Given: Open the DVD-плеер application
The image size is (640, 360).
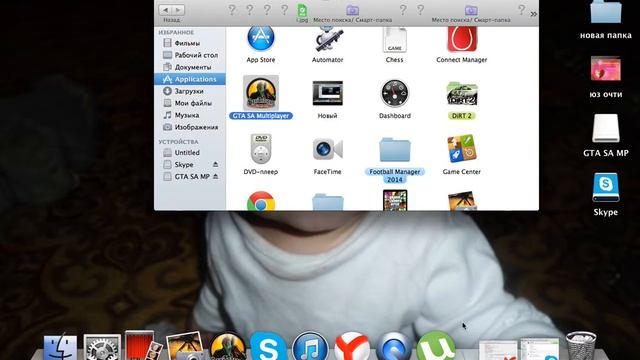Looking at the screenshot, I should click(x=261, y=149).
